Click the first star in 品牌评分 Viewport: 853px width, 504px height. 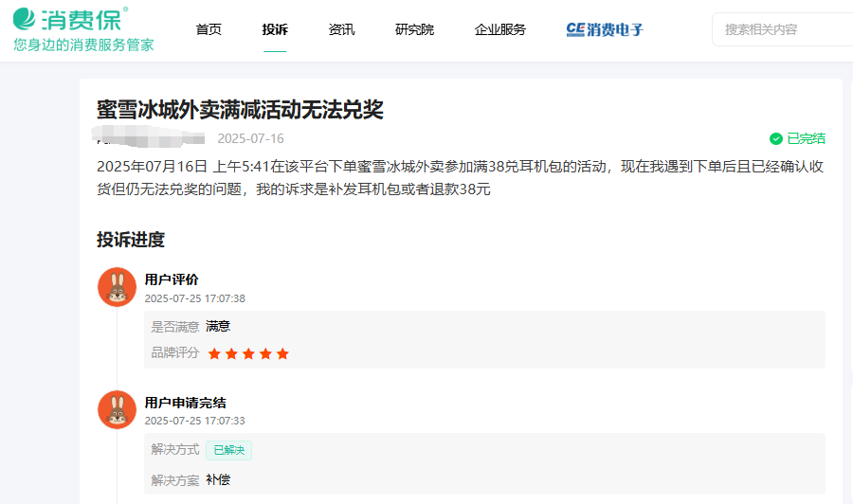click(x=214, y=354)
